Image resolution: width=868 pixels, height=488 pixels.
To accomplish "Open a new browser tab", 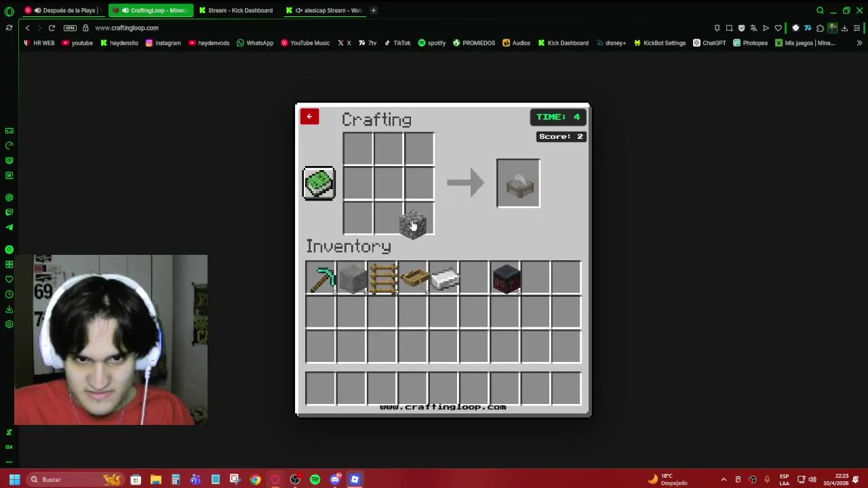I will [374, 10].
